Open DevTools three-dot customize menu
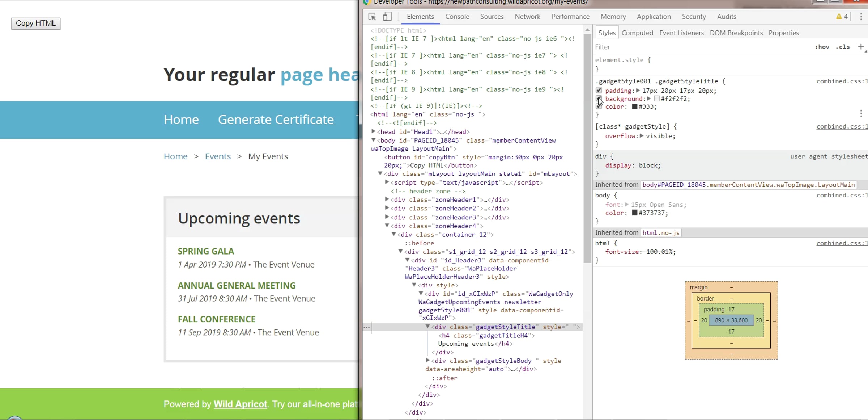868x420 pixels. 861,17
